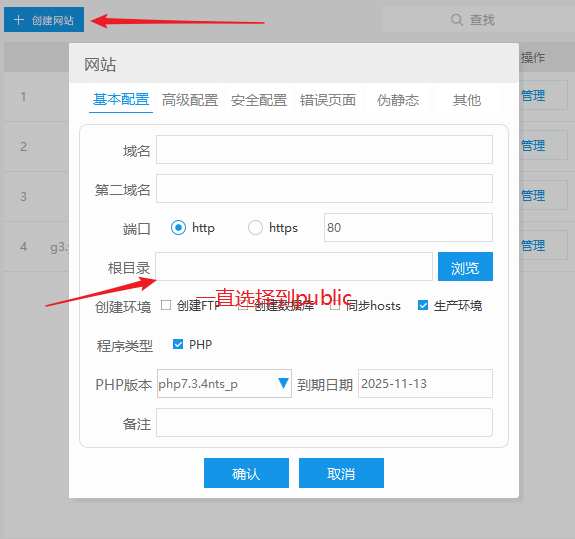Click 管理 link in row 3

click(x=533, y=196)
